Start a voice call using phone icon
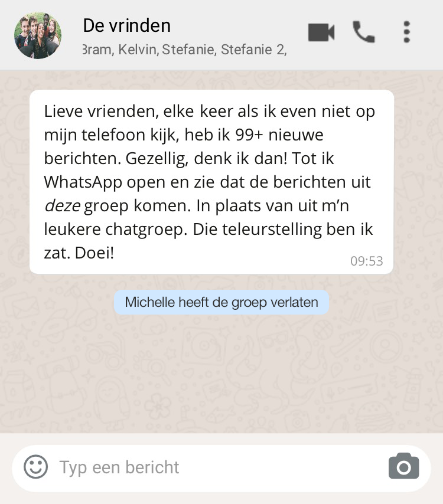This screenshot has width=443, height=504. coord(364,32)
